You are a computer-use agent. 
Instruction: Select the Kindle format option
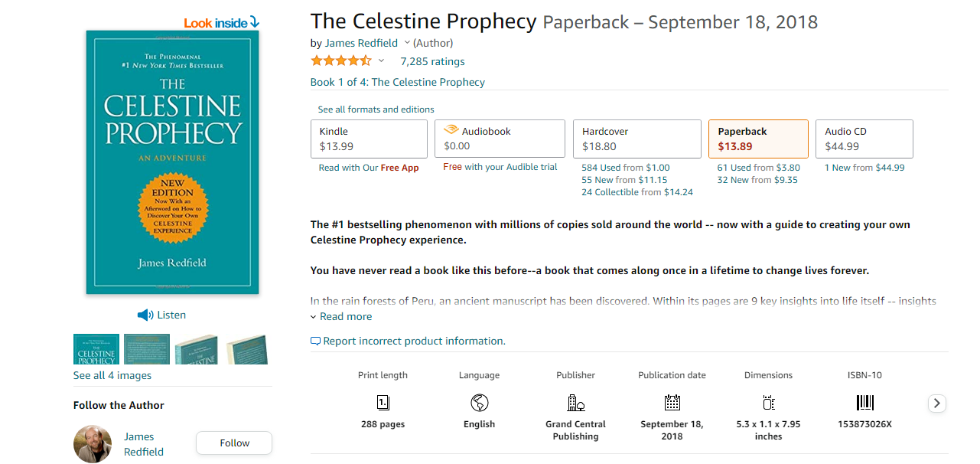coord(369,139)
